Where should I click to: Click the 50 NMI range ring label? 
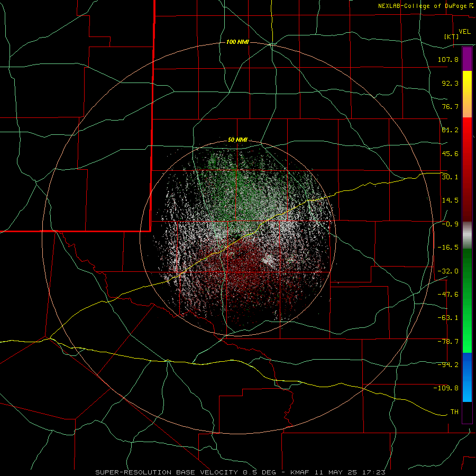237,140
